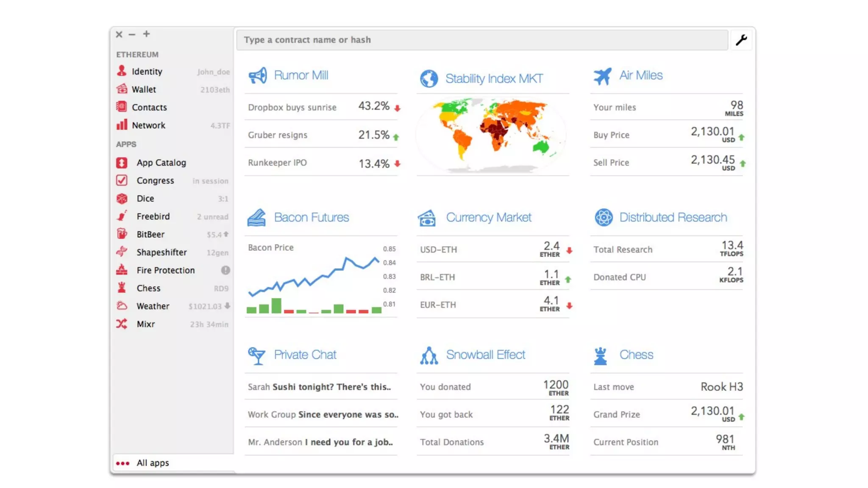868x488 pixels.
Task: Click the Mixr shuffle icon
Action: point(122,324)
